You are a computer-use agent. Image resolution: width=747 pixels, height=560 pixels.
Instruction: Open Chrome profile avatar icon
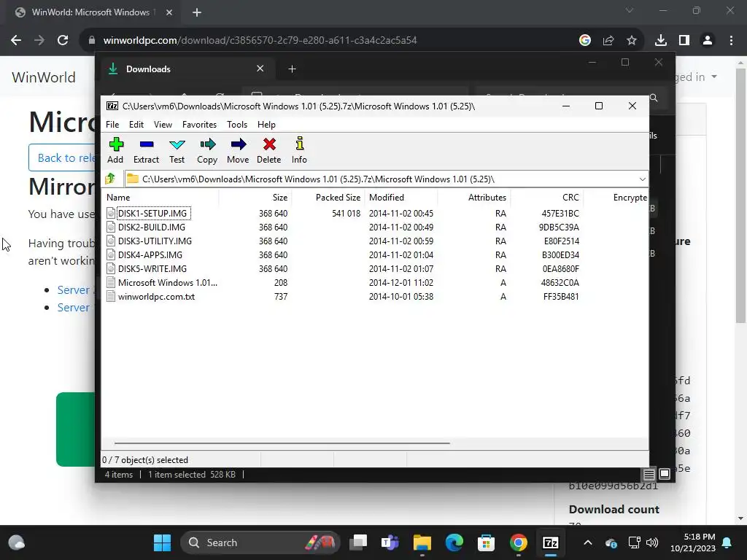[x=708, y=41]
